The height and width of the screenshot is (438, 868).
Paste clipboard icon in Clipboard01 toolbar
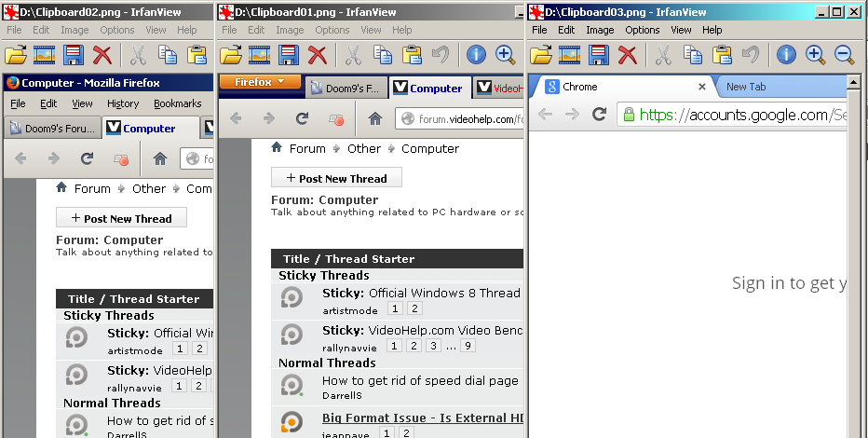[x=412, y=55]
